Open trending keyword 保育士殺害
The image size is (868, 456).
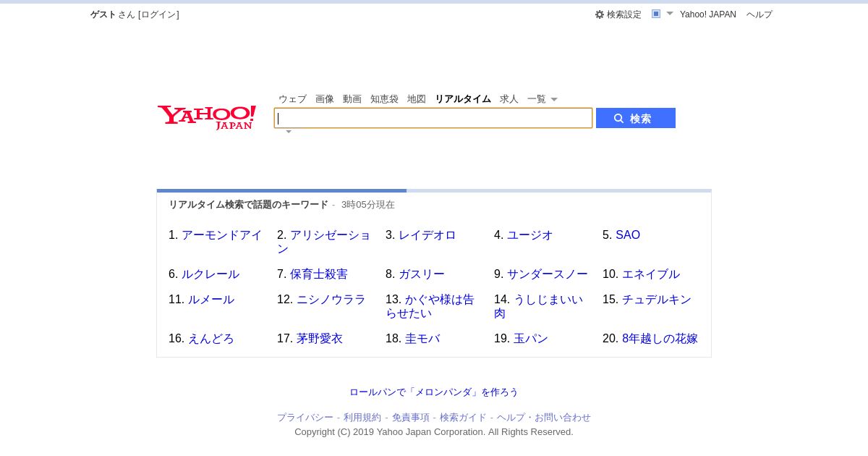(x=319, y=274)
